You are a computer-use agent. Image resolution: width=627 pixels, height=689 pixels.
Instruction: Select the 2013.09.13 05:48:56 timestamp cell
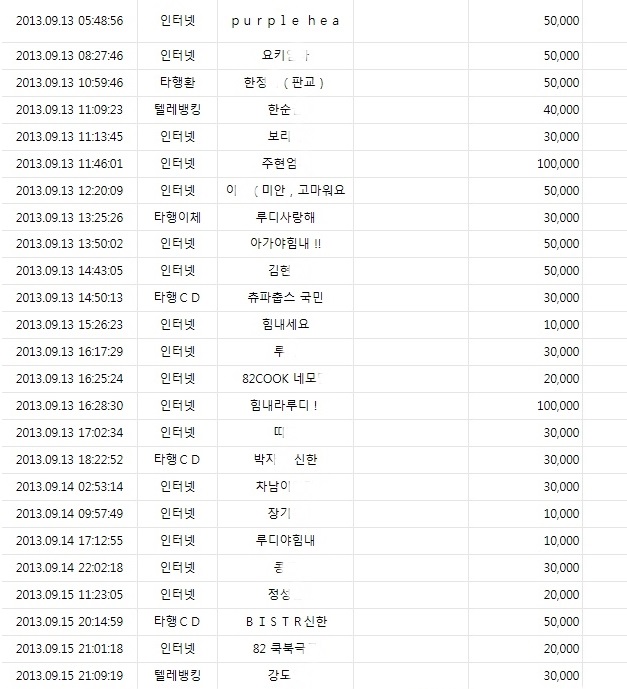pyautogui.click(x=69, y=21)
